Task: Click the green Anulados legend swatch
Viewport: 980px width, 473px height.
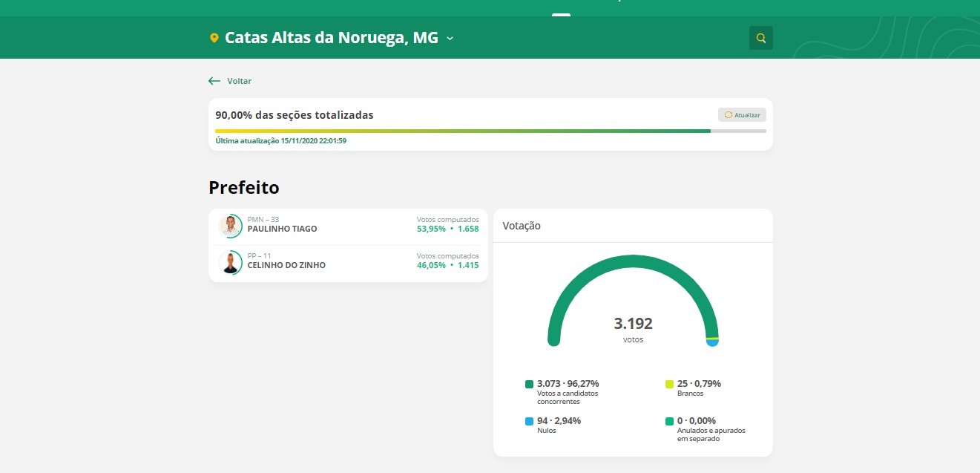Action: click(x=669, y=421)
